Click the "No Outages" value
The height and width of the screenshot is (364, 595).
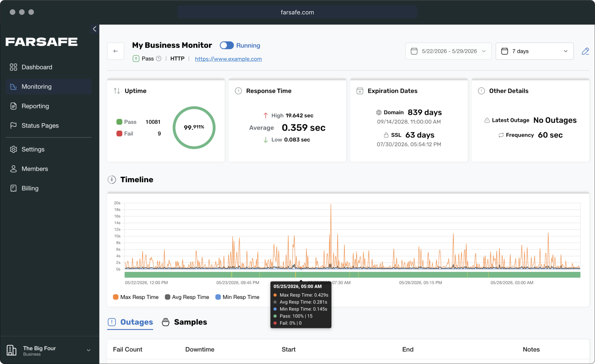coord(555,120)
